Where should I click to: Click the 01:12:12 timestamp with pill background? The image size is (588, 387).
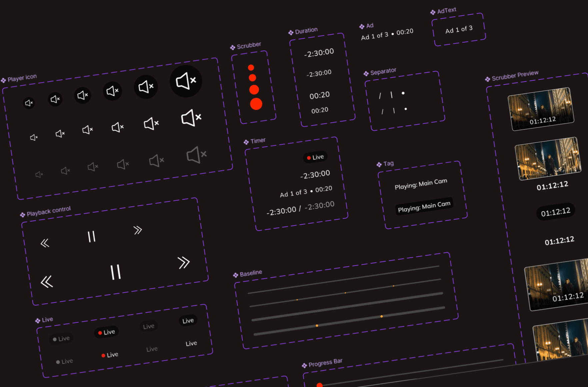tap(556, 212)
